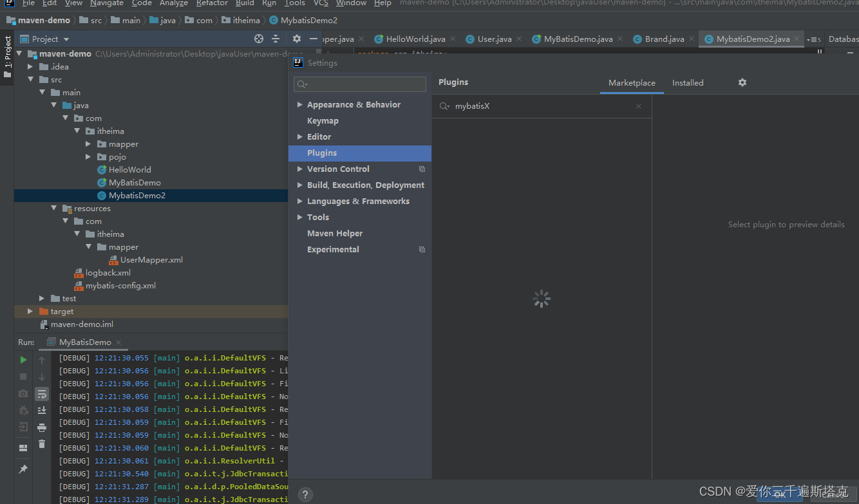Expand the Editor settings section

click(x=299, y=136)
